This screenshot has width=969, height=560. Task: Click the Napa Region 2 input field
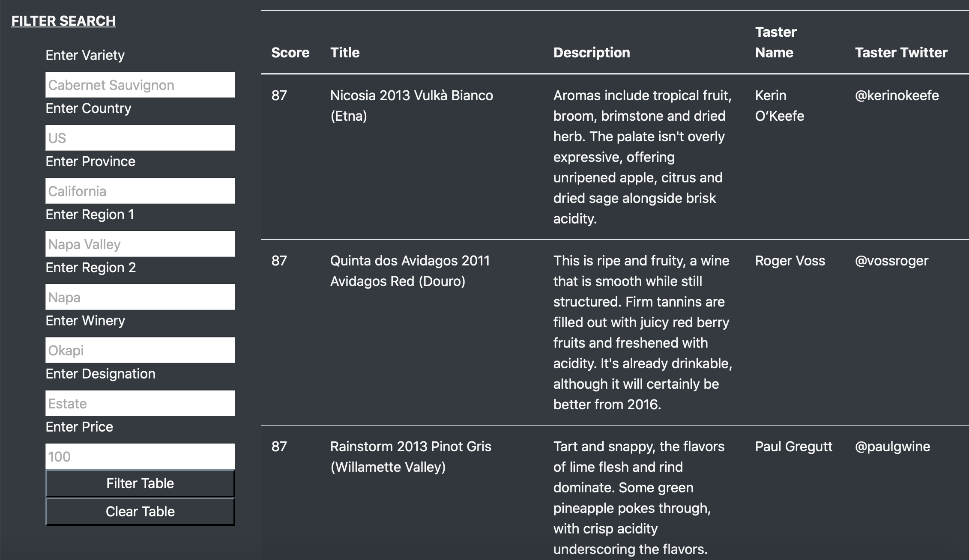(x=140, y=297)
